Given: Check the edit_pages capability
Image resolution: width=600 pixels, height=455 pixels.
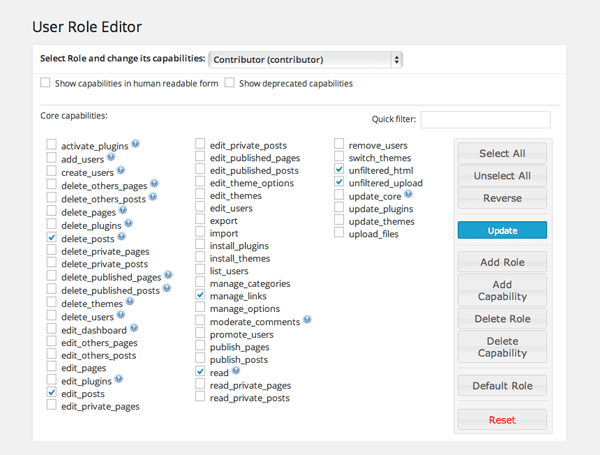Looking at the screenshot, I should tap(52, 367).
